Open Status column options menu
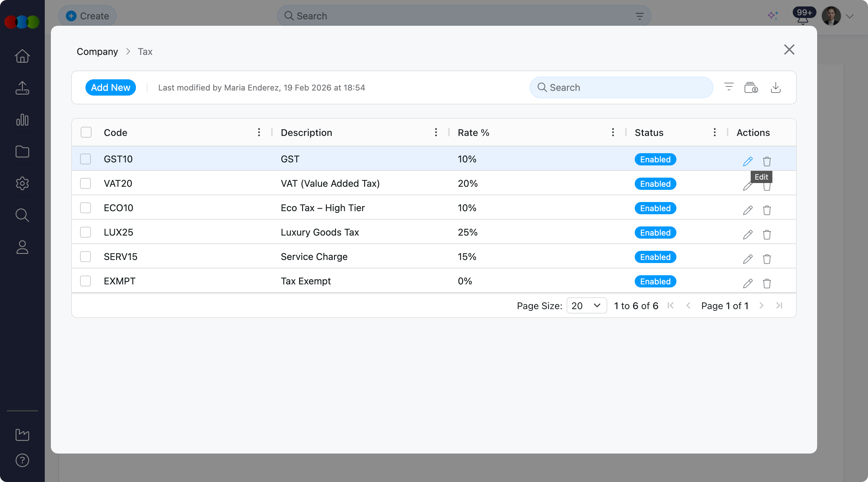The image size is (868, 482). coord(714,133)
